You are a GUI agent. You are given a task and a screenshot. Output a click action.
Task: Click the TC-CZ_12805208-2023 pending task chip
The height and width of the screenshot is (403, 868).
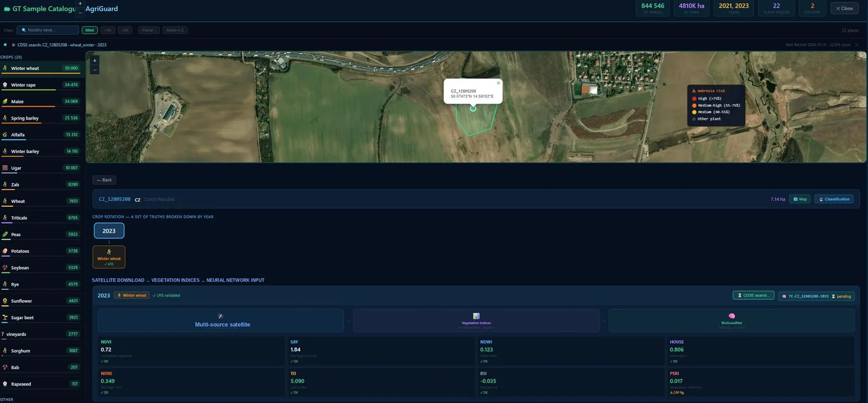[x=816, y=296]
